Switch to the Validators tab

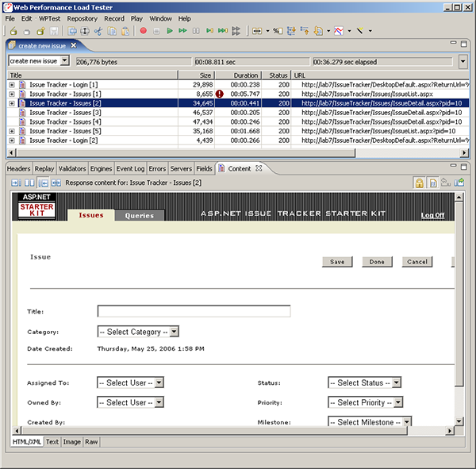pyautogui.click(x=72, y=168)
